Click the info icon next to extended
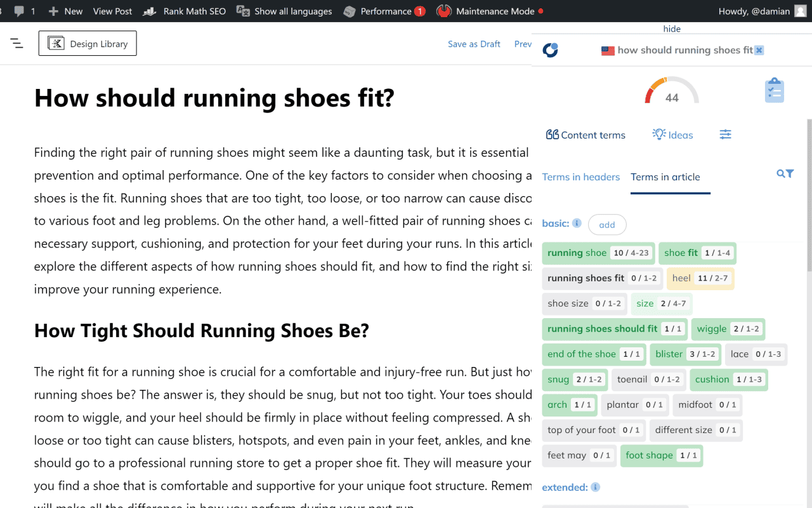Viewport: 812px width, 508px height. (x=595, y=487)
